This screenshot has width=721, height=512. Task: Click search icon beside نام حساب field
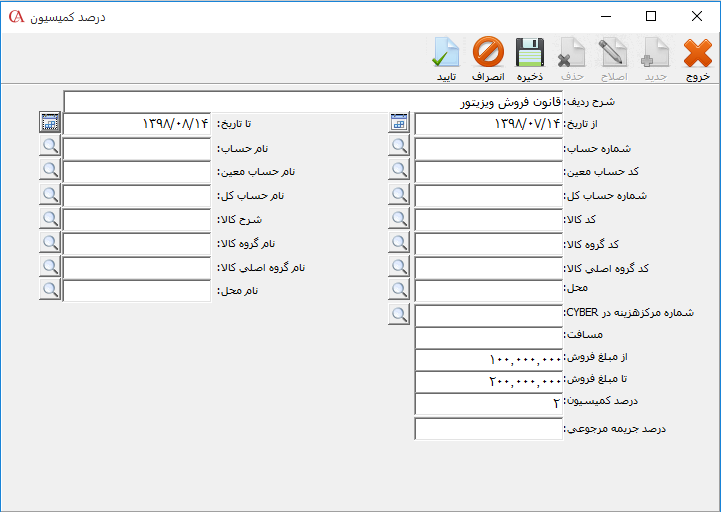tap(50, 146)
